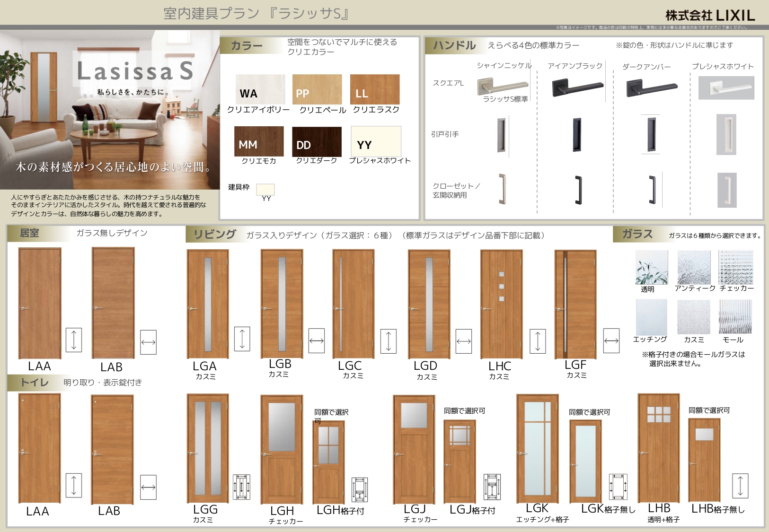Click the 室内建具プラン『ラシッサS』 page title
Screen dimensions: 769x532
click(257, 13)
